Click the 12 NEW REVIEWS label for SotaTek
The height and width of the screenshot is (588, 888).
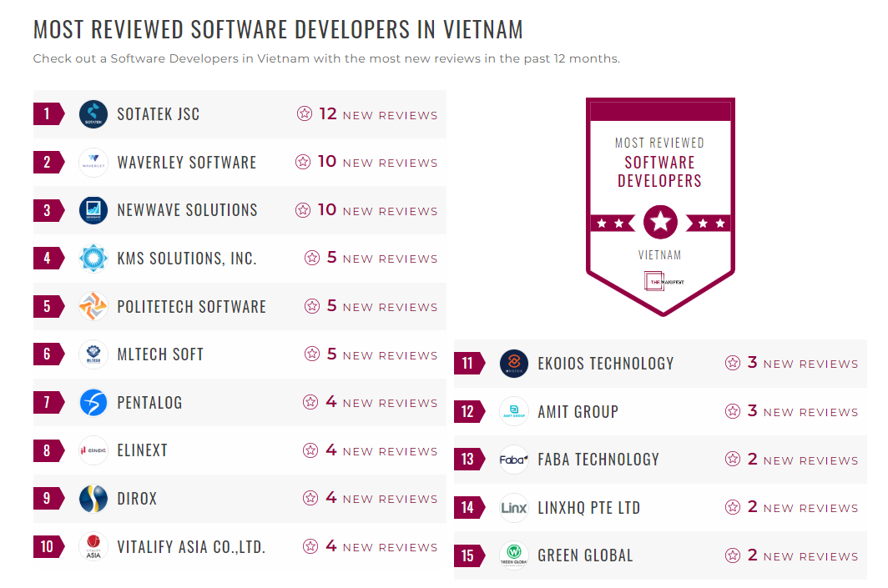(x=370, y=113)
